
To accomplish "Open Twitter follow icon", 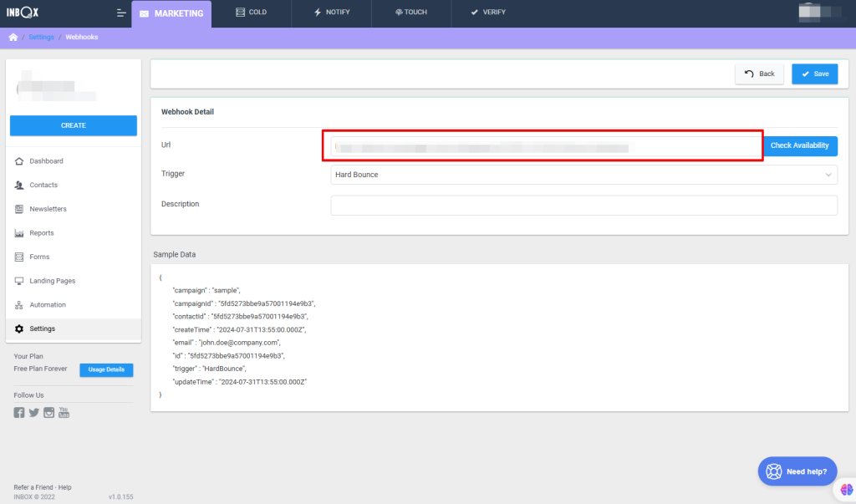I will click(x=34, y=412).
